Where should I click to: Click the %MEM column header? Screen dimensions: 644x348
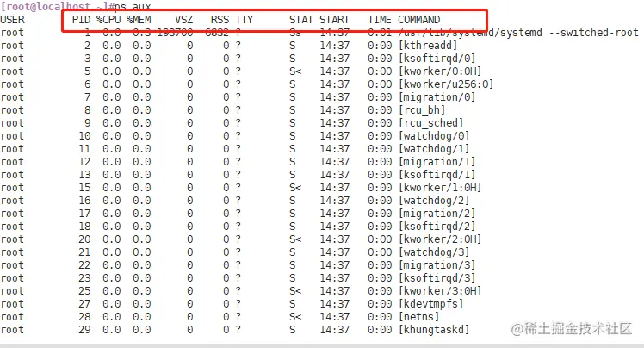139,20
